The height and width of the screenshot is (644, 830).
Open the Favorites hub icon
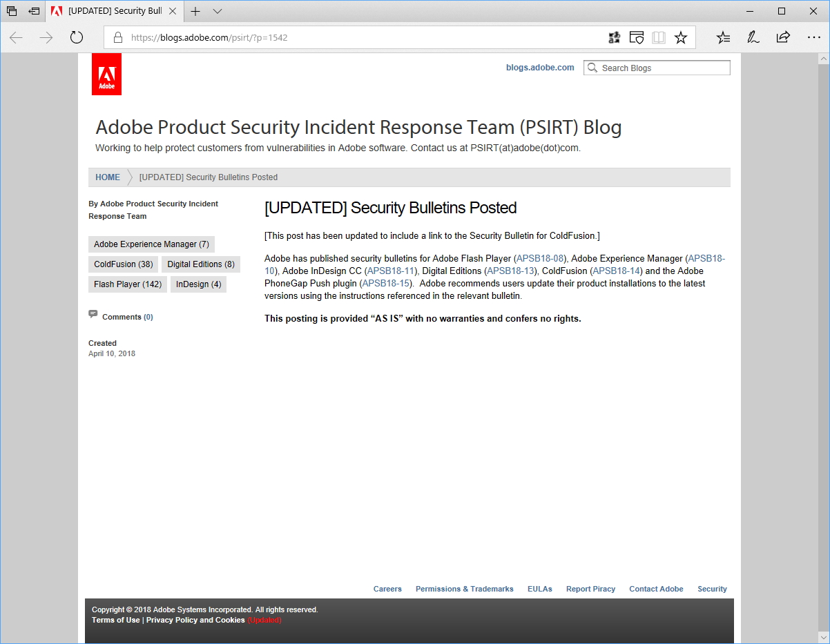point(723,38)
